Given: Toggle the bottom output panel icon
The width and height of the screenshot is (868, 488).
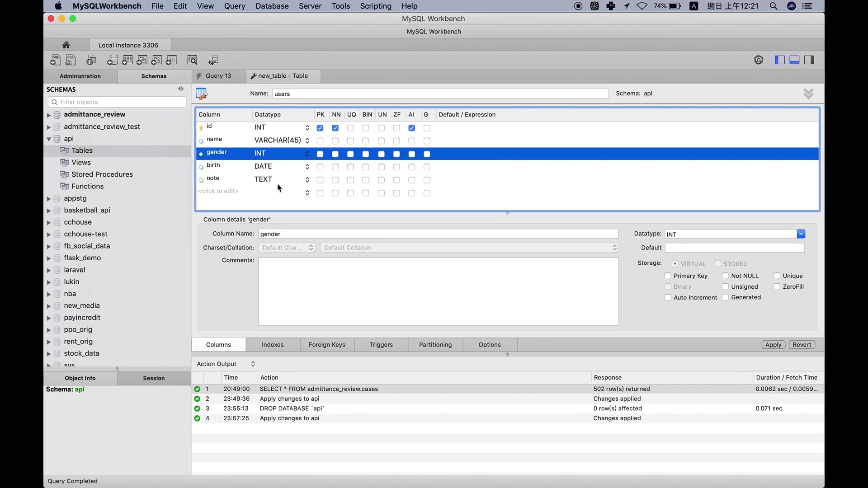Looking at the screenshot, I should [794, 60].
